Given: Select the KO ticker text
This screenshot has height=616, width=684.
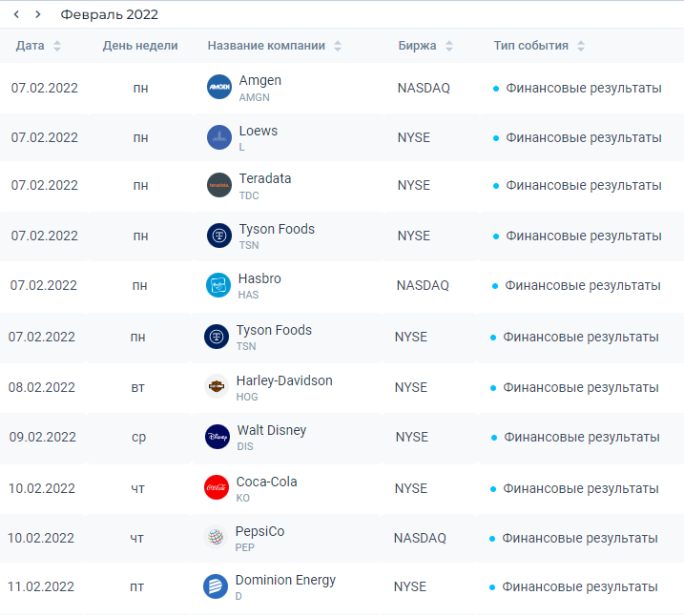Looking at the screenshot, I should point(242,499).
